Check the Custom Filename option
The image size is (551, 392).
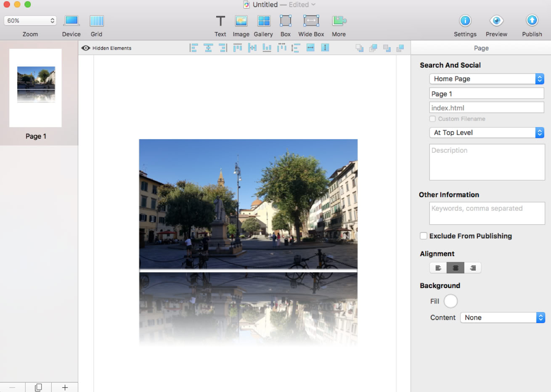pyautogui.click(x=432, y=119)
